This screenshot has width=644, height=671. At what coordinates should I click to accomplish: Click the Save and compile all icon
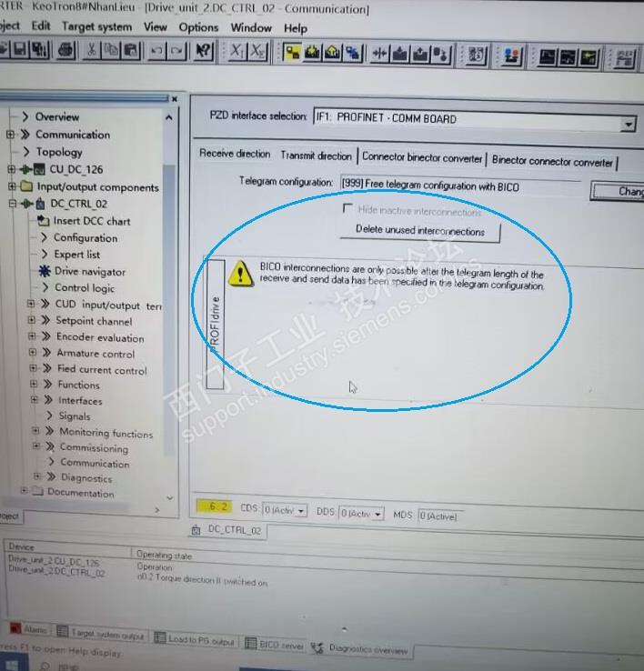click(x=40, y=50)
